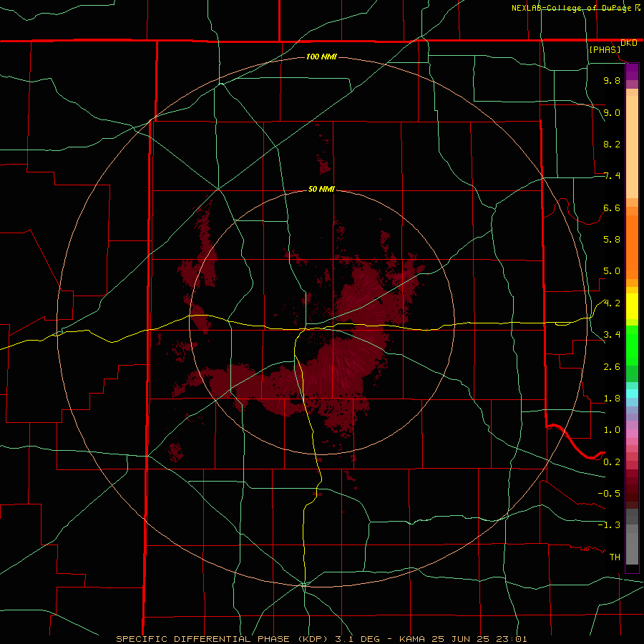Image resolution: width=644 pixels, height=644 pixels.
Task: Click the 1.0 value on color scale
Action: [612, 430]
